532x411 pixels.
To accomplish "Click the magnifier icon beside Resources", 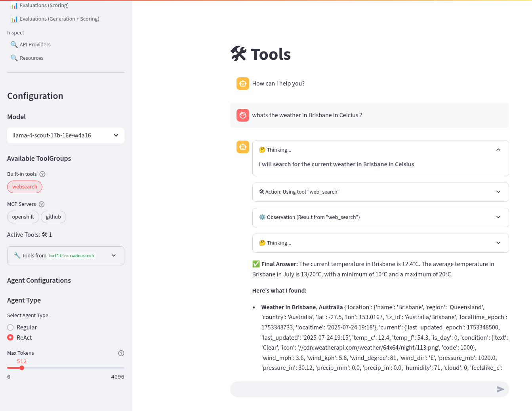I will point(14,58).
